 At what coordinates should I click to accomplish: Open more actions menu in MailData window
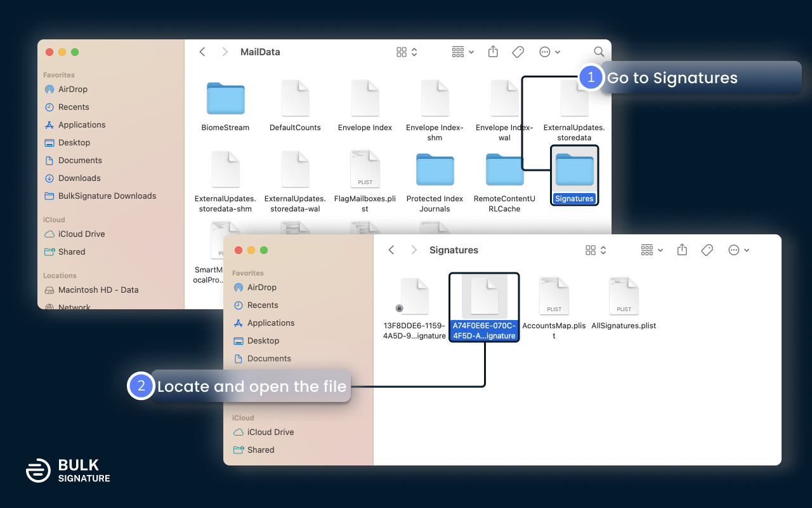click(x=550, y=52)
